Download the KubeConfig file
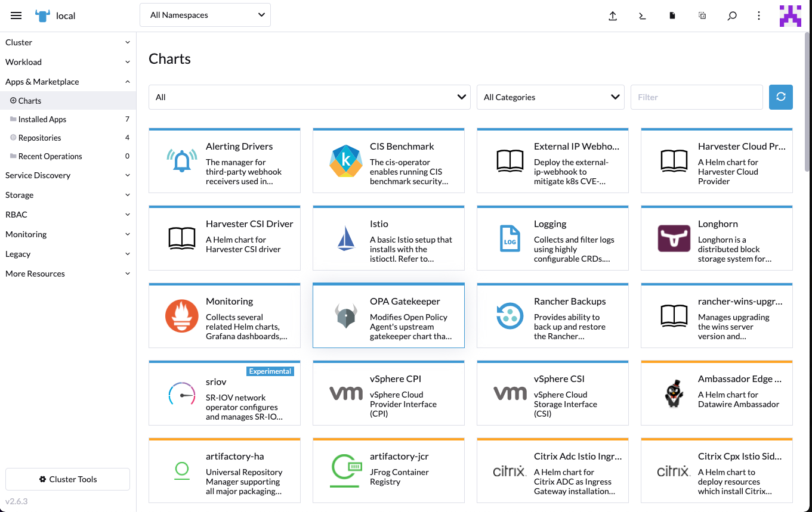The height and width of the screenshot is (512, 812). [672, 15]
